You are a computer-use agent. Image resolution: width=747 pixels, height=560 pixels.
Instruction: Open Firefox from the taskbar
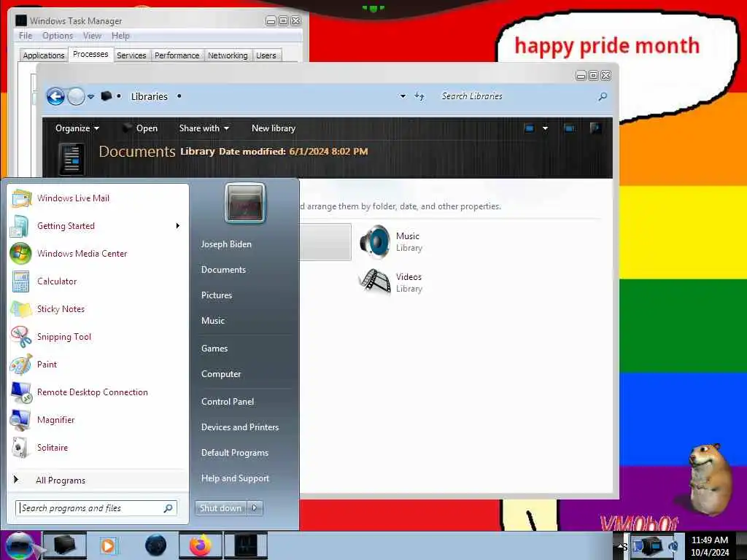pyautogui.click(x=200, y=545)
